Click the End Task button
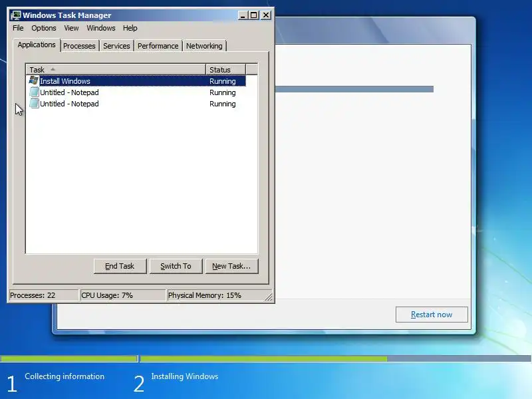The image size is (532, 399). tap(120, 267)
